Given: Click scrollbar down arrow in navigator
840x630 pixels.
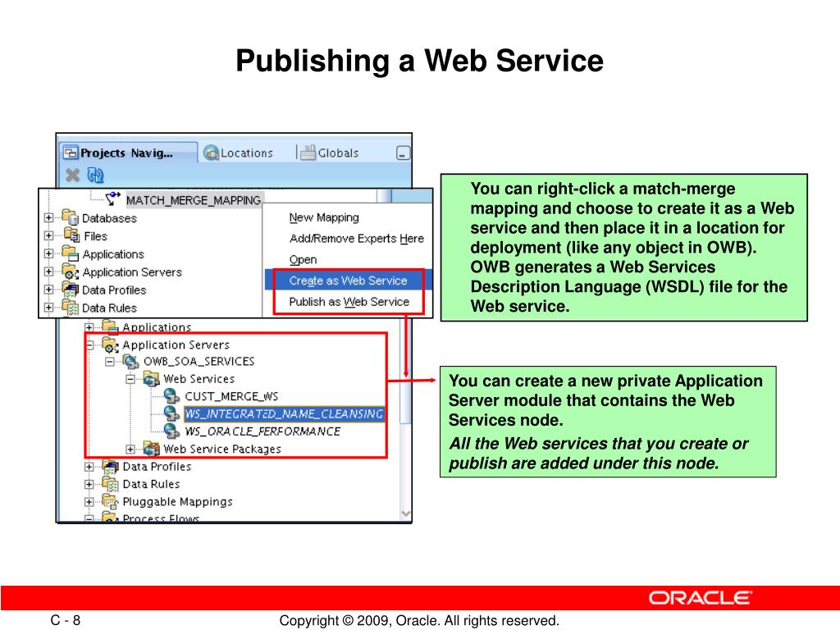Looking at the screenshot, I should 405,514.
